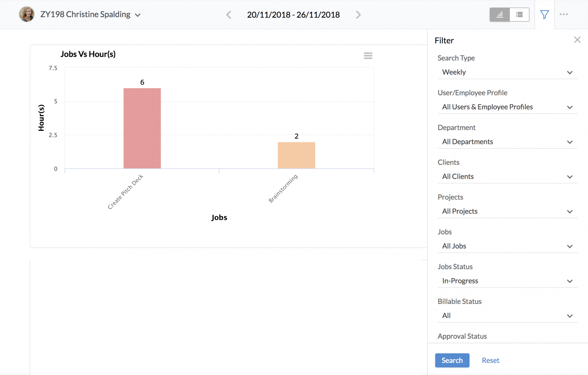Open the All Jobs dropdown
This screenshot has height=375, width=588.
(x=507, y=246)
